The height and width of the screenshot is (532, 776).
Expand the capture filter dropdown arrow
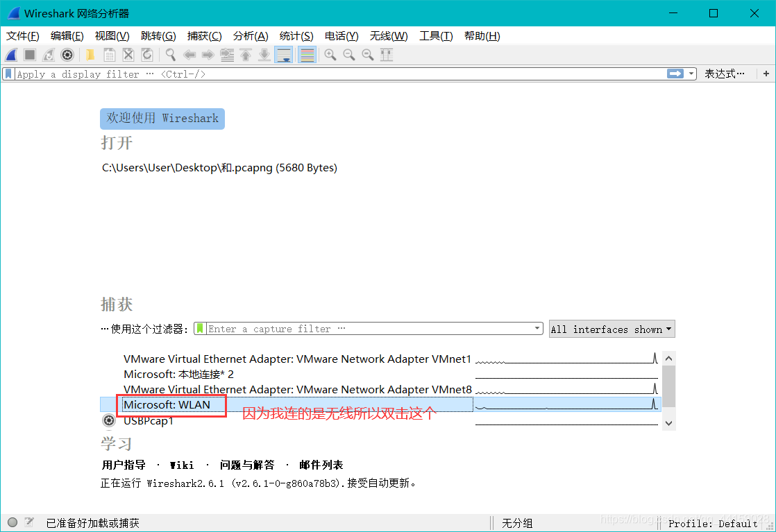coord(537,328)
